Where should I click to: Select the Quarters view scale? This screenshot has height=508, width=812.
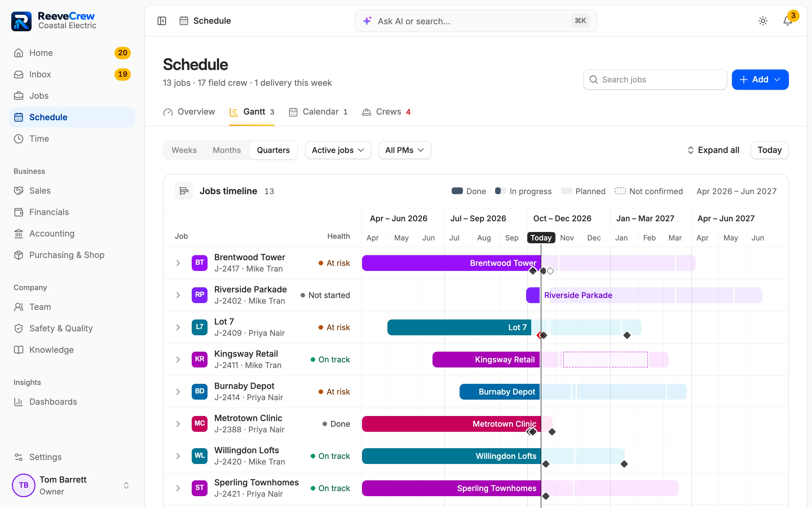tap(273, 150)
